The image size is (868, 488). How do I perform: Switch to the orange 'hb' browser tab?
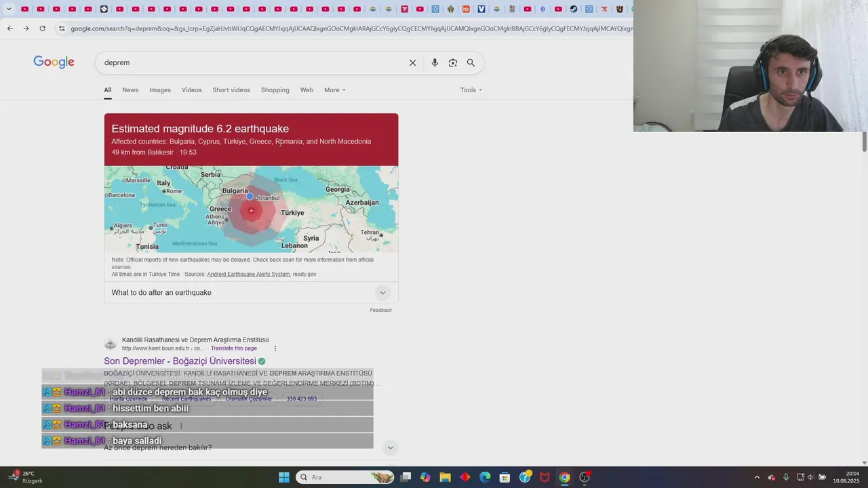click(x=466, y=9)
